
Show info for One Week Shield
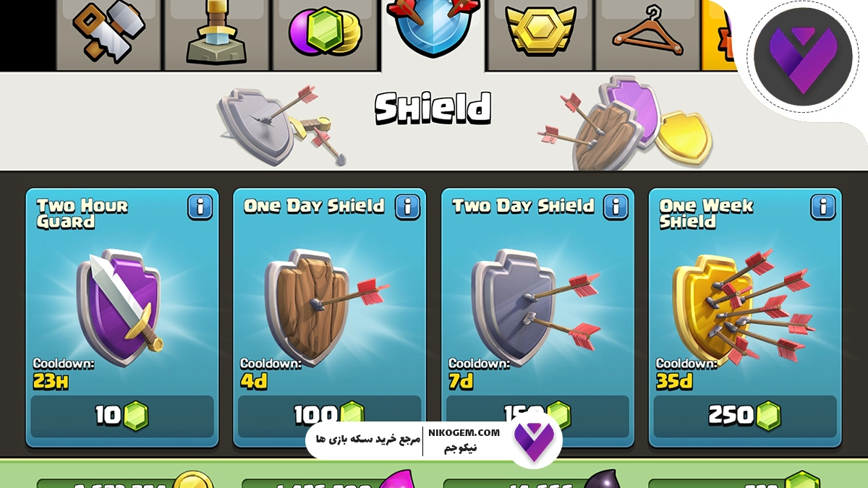tap(823, 207)
